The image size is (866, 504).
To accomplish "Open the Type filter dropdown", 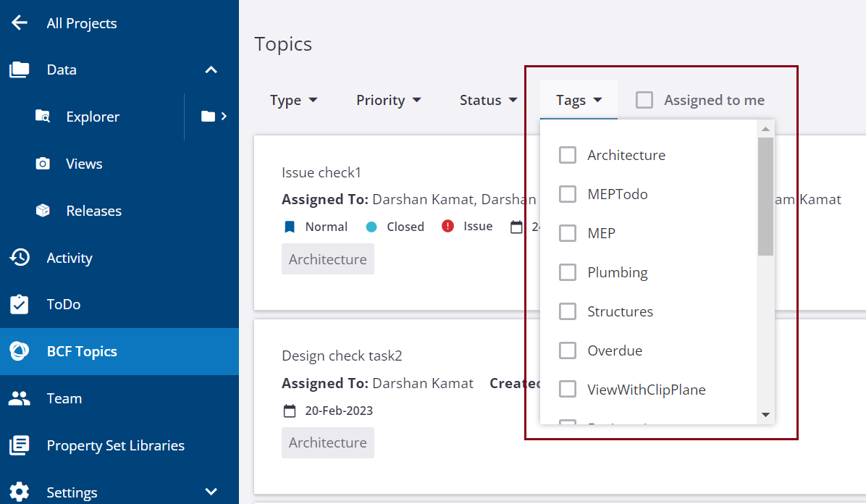I will (293, 100).
